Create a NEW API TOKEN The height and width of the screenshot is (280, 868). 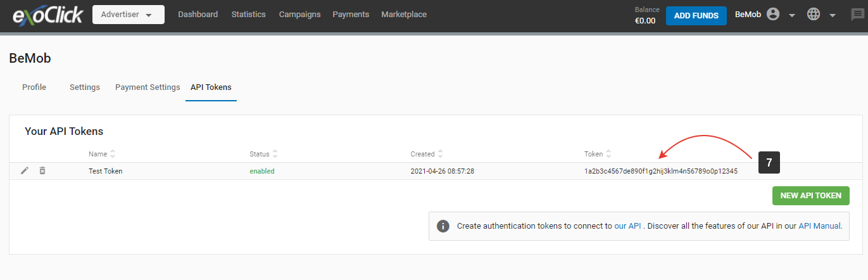[810, 196]
